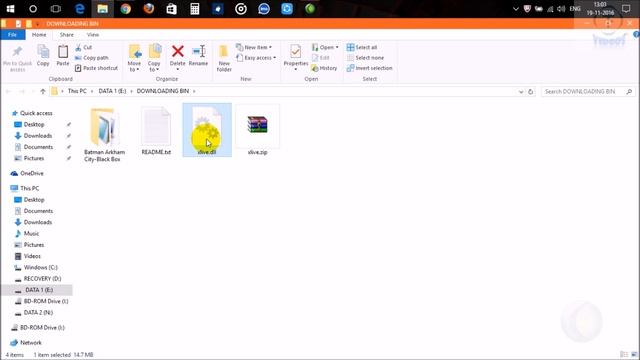640x360 pixels.
Task: Go up one folder level
Action: tap(42, 91)
